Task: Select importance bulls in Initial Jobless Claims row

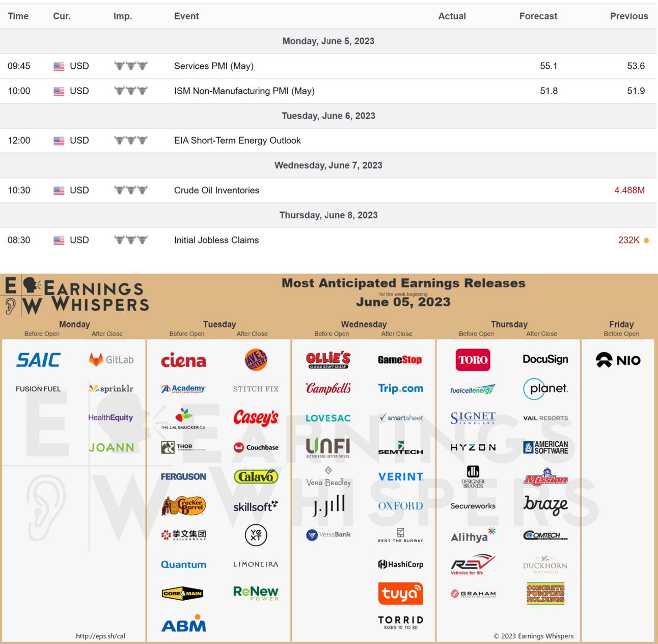Action: pos(131,239)
